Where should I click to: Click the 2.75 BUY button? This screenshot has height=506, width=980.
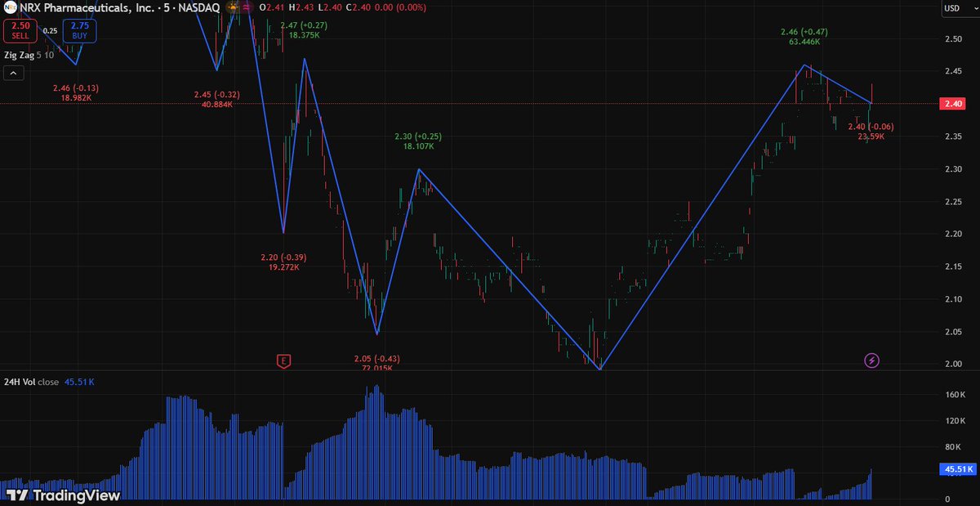point(79,31)
